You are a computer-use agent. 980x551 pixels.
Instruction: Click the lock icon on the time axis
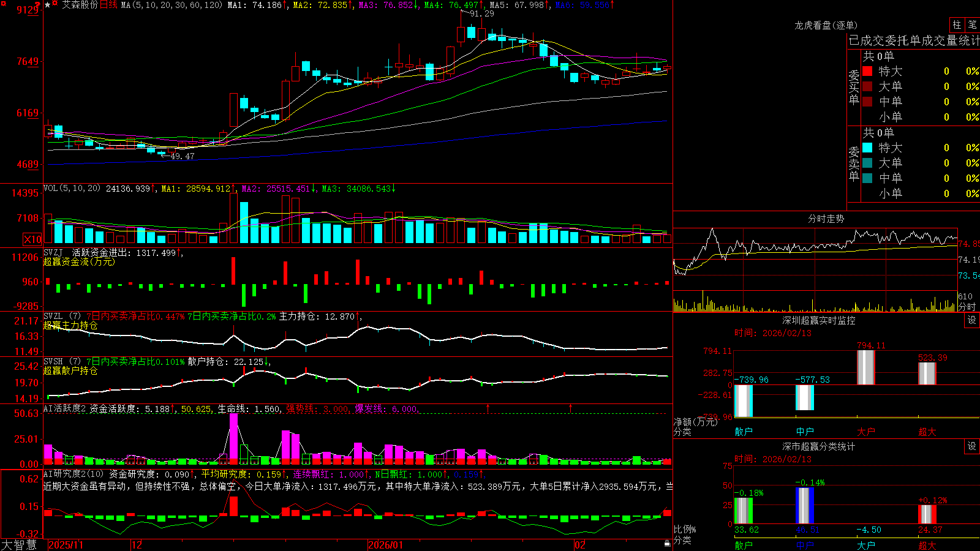tap(667, 544)
